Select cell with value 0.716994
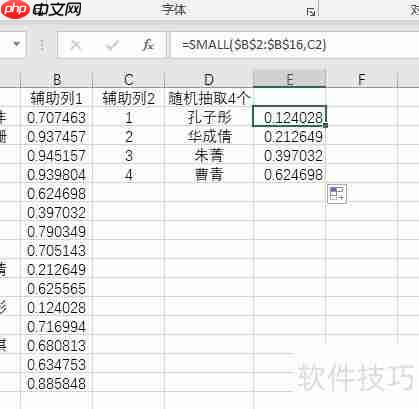 coord(57,326)
